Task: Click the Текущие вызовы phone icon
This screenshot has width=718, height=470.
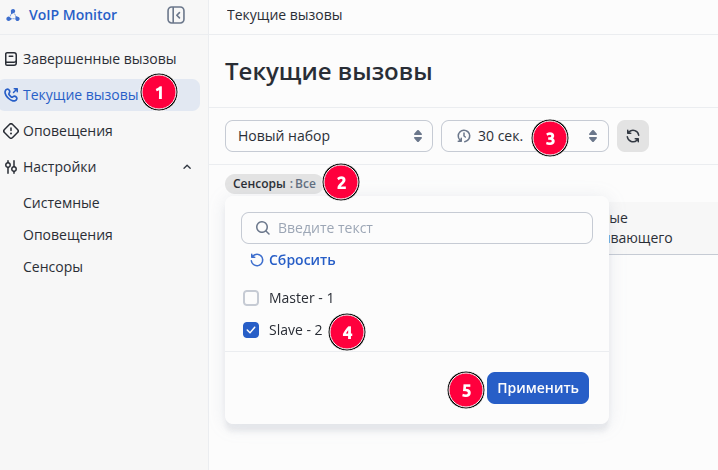Action: pos(11,95)
